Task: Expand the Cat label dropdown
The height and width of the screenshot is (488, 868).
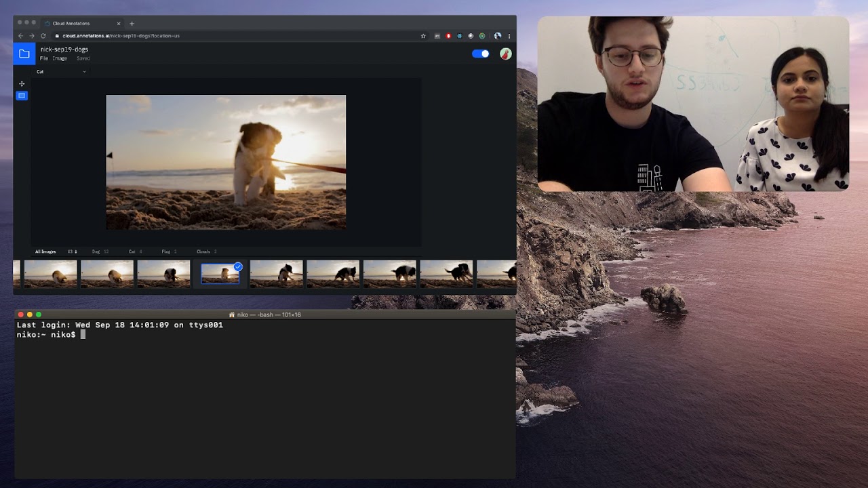Action: point(84,72)
